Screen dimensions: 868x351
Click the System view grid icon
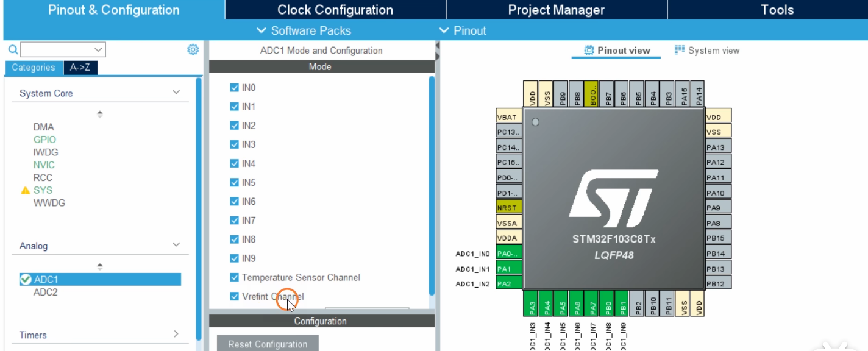pyautogui.click(x=680, y=50)
